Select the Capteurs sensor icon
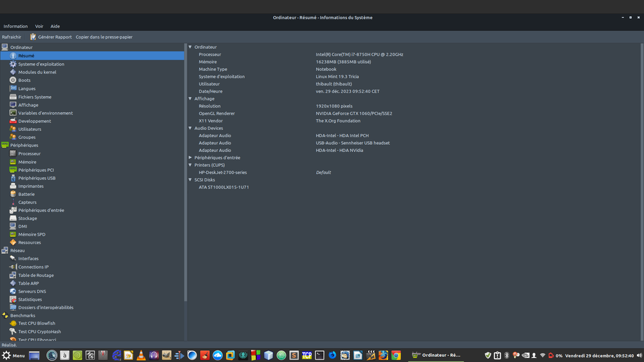 pos(13,202)
